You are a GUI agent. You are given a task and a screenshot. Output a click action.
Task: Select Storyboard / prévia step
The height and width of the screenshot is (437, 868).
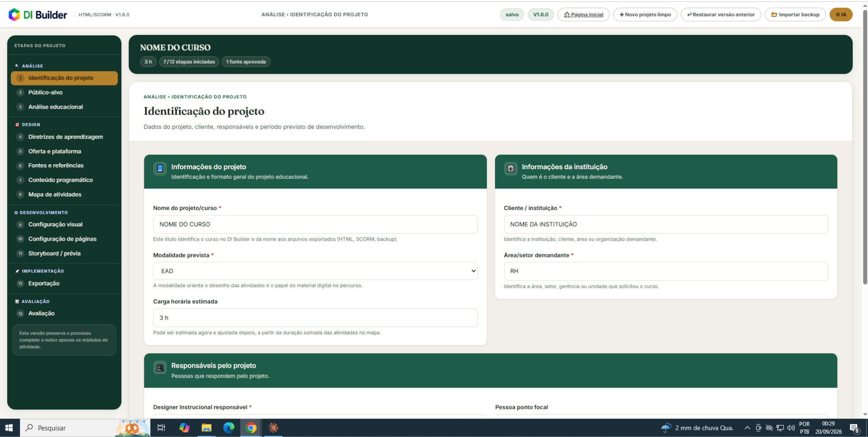(64, 253)
